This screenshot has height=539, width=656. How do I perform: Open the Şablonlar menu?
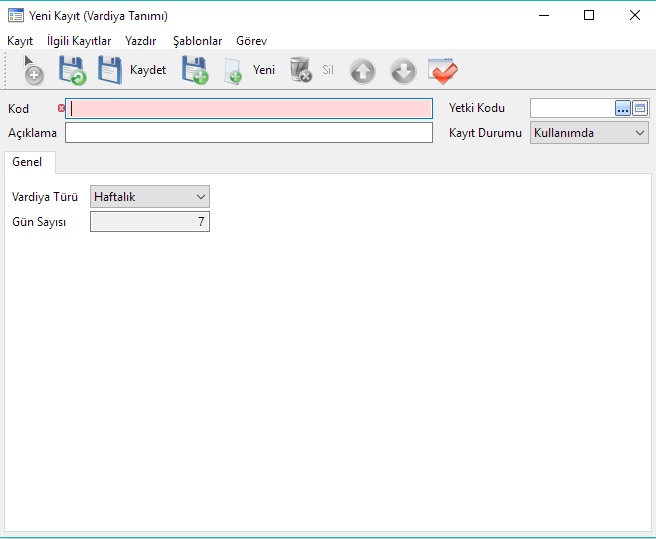pyautogui.click(x=197, y=41)
